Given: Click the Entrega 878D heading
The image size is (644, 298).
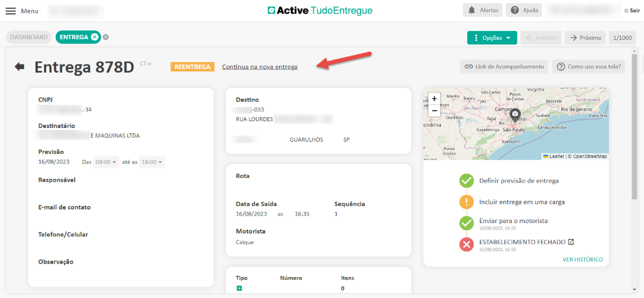Looking at the screenshot, I should [84, 67].
